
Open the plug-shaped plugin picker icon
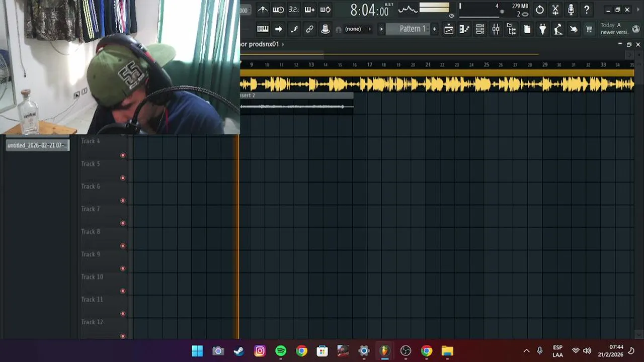point(542,29)
